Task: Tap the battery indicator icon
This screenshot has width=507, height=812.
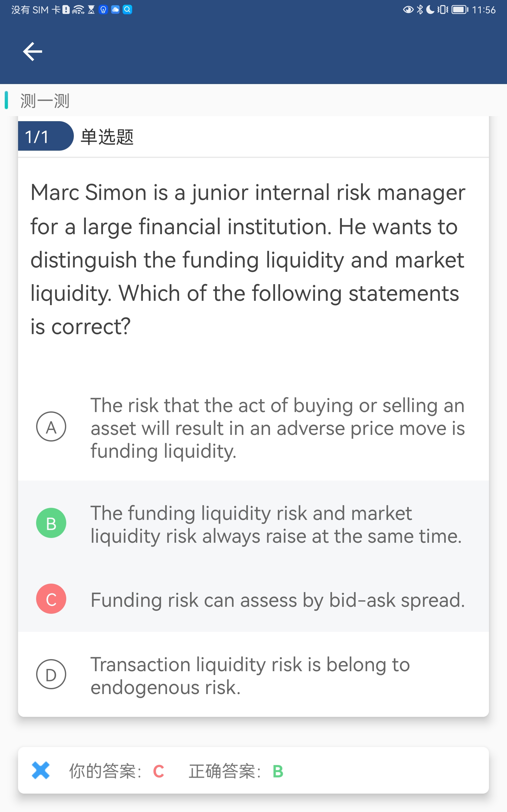Action: (459, 10)
